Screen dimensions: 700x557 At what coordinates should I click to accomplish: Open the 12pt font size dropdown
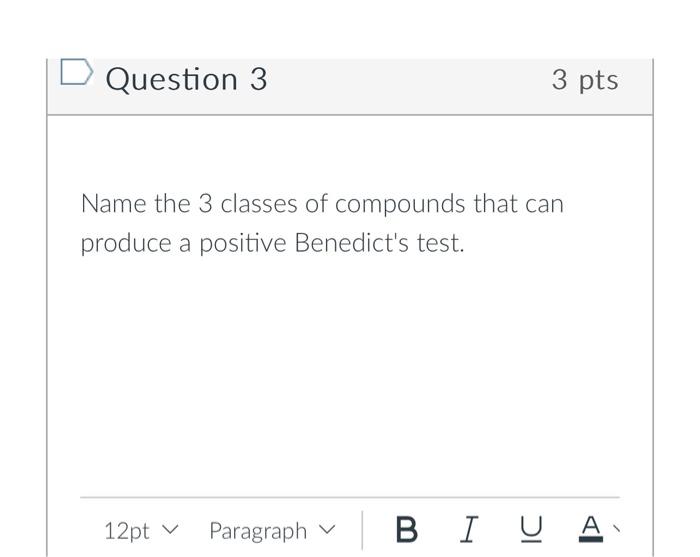[141, 531]
